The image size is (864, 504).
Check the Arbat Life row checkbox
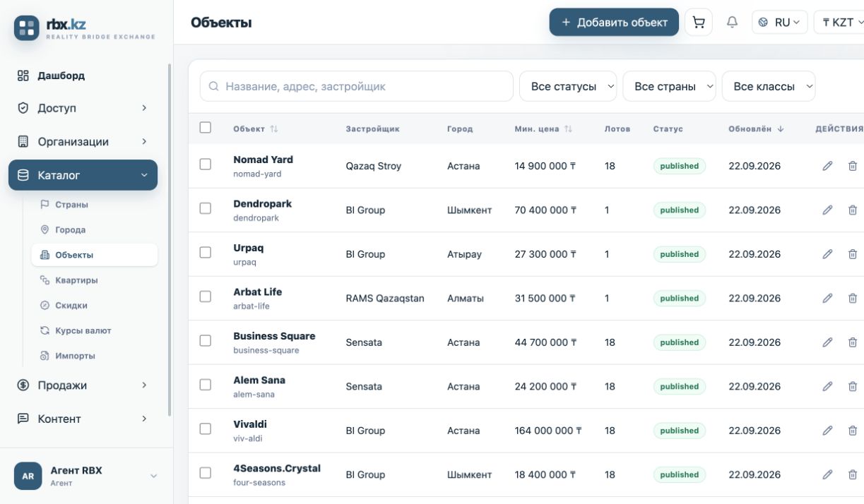(x=206, y=296)
